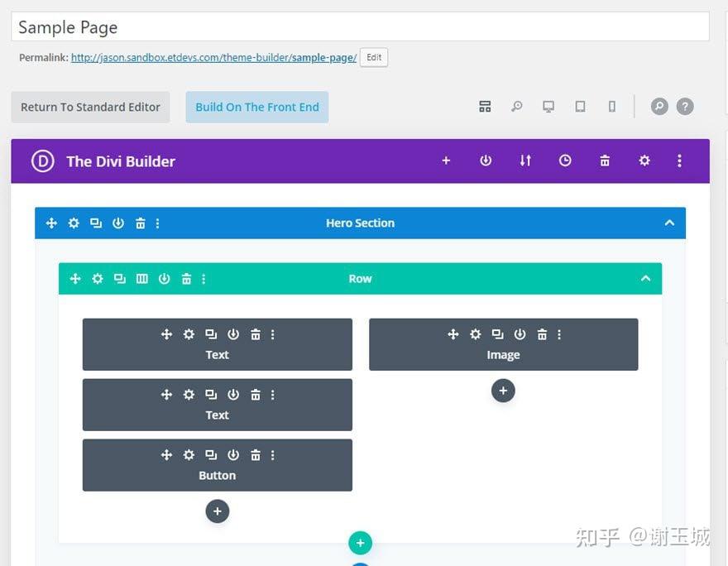This screenshot has width=728, height=566.
Task: Open wireframe view layout icon
Action: pos(485,107)
